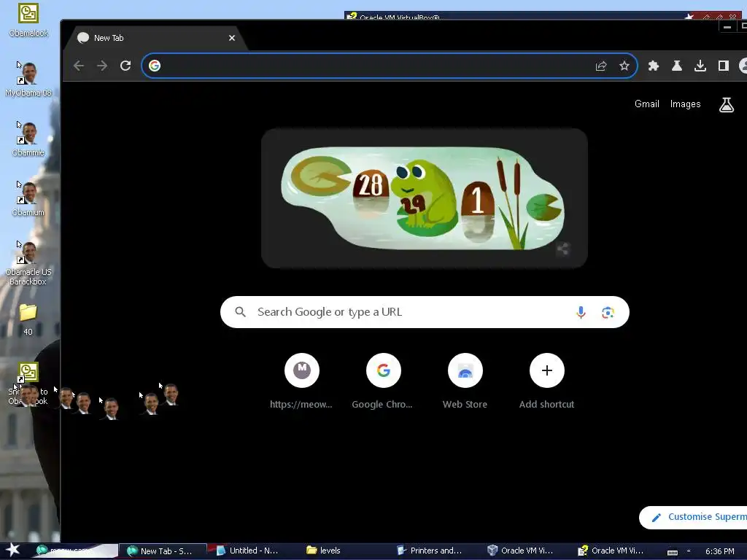Image resolution: width=747 pixels, height=560 pixels.
Task: Click the Google icon in address bar
Action: [155, 66]
